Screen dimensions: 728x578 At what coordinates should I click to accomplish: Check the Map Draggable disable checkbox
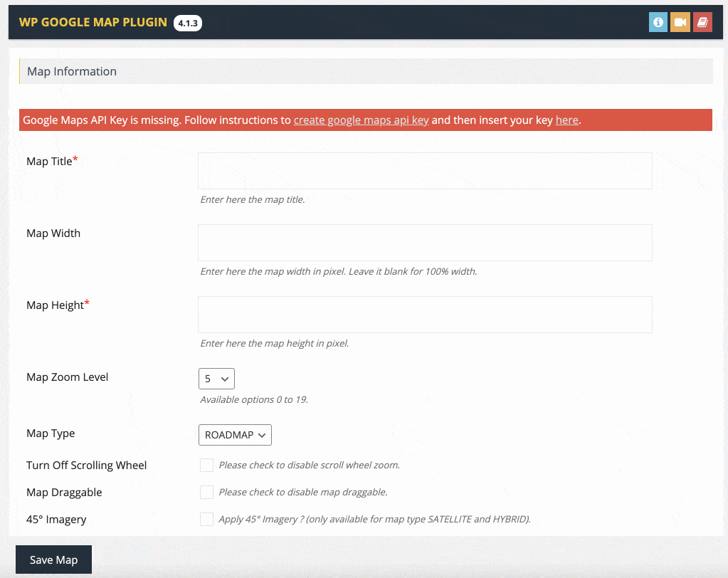(206, 492)
